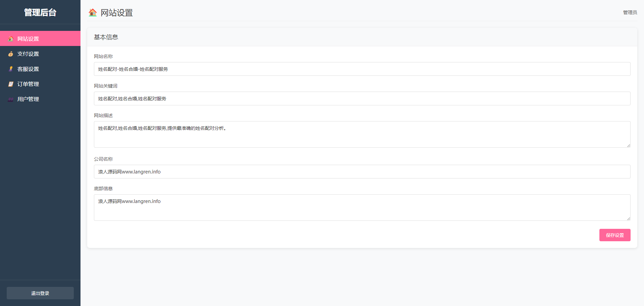Click the 基本信息 card header
The width and height of the screenshot is (644, 306).
362,37
